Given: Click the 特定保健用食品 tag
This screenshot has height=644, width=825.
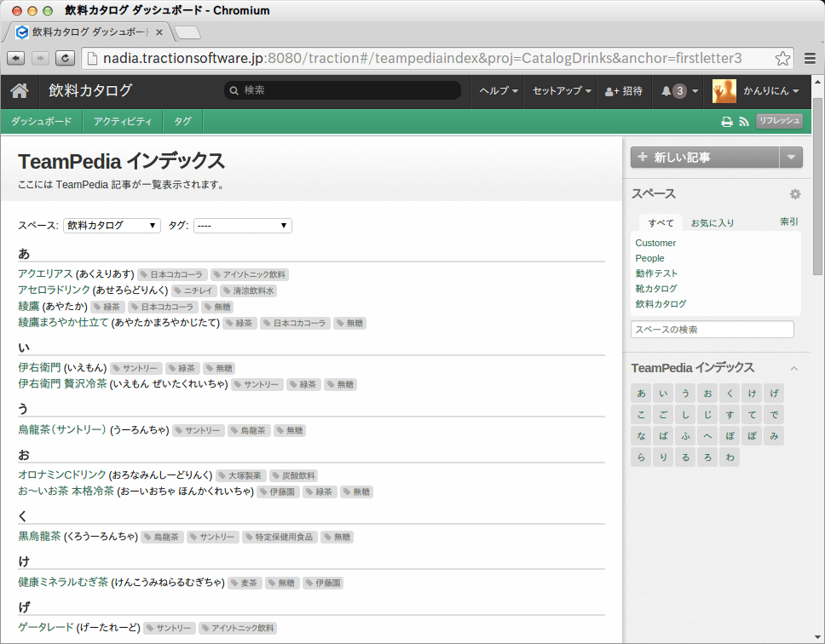Looking at the screenshot, I should click(x=280, y=538).
